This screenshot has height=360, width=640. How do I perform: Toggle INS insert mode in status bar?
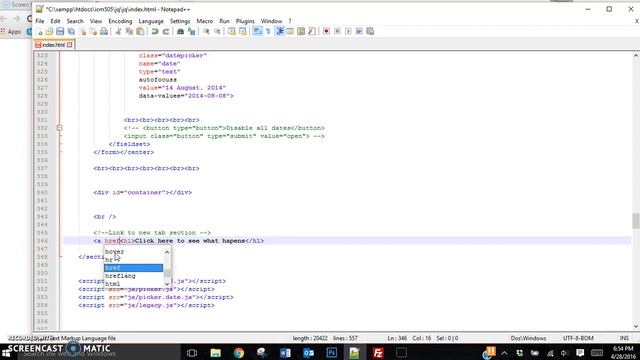[624, 338]
